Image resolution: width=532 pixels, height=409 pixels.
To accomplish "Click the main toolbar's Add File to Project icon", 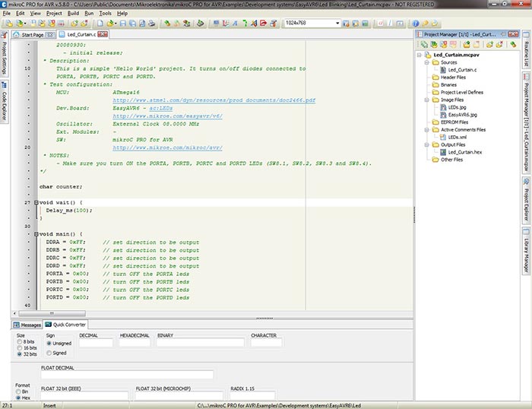I will pos(74,24).
